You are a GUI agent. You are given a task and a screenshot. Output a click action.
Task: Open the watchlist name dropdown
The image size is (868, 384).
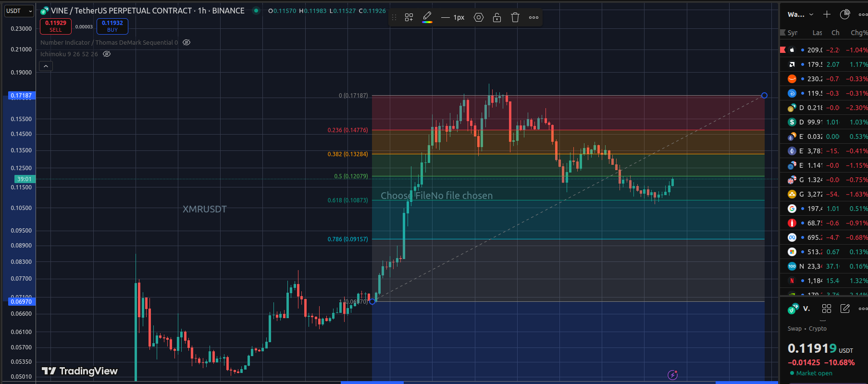point(800,14)
